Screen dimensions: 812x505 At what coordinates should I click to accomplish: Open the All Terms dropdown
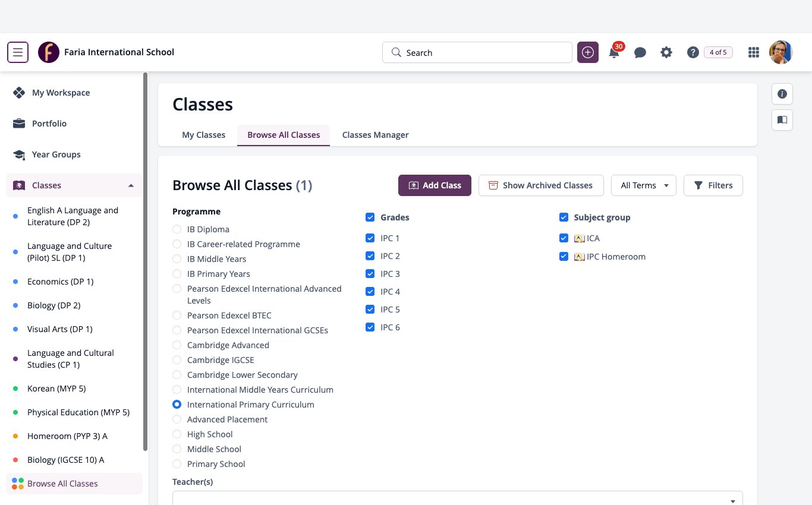point(644,185)
